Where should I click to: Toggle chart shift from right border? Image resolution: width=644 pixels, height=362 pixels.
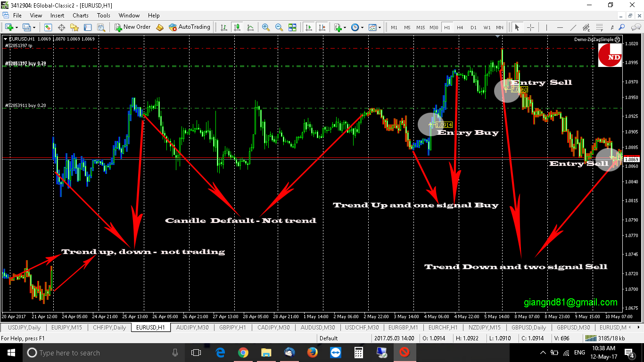[322, 27]
